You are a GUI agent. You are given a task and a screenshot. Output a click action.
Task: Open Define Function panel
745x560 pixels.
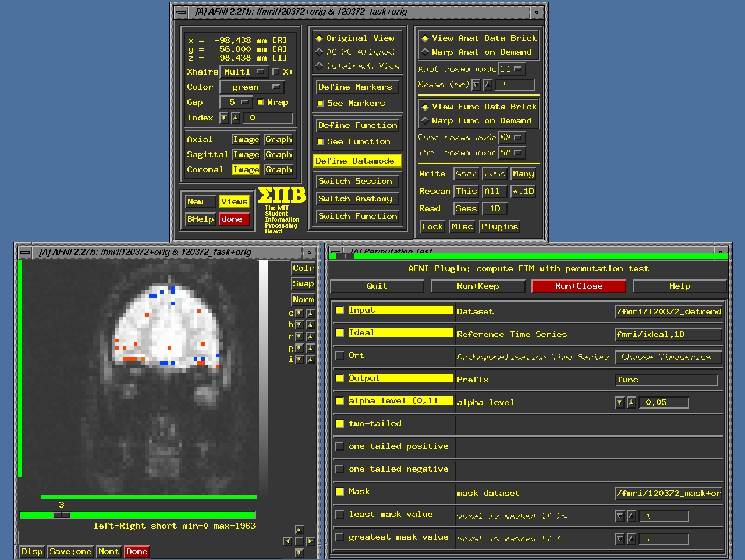(358, 126)
